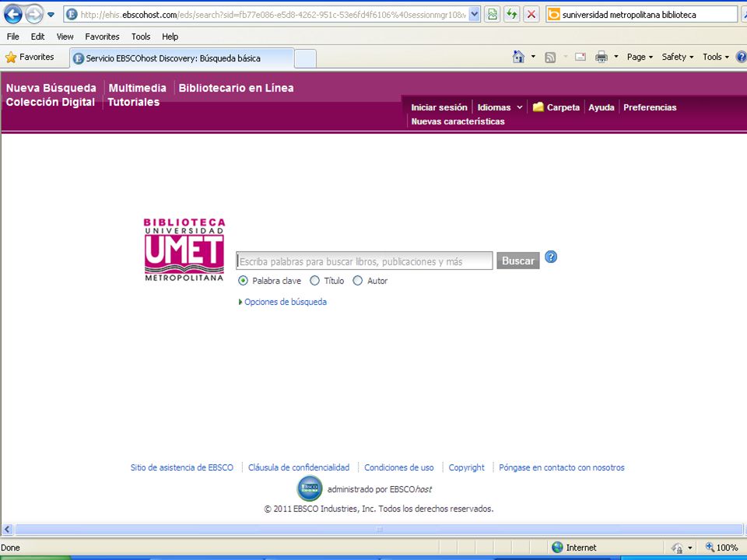
Task: Click the horizontal scrollbar track
Action: [x=379, y=529]
